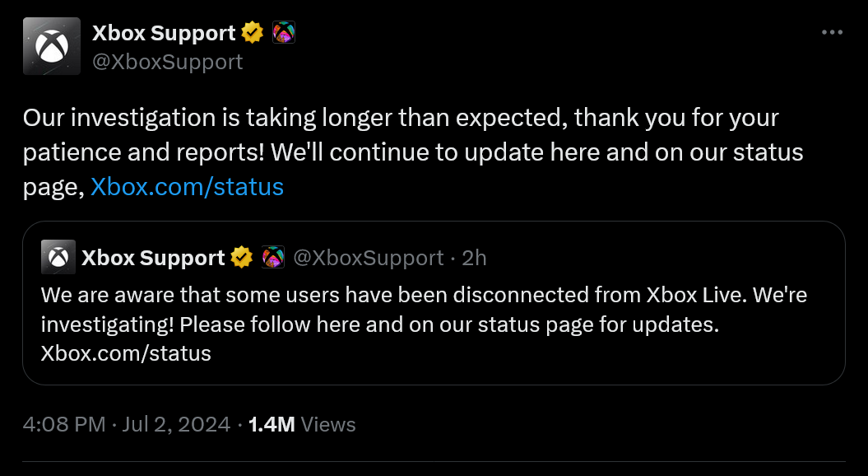Click the quoted tweet's small Xbox avatar
Screen dimensions: 868x476
[56, 257]
